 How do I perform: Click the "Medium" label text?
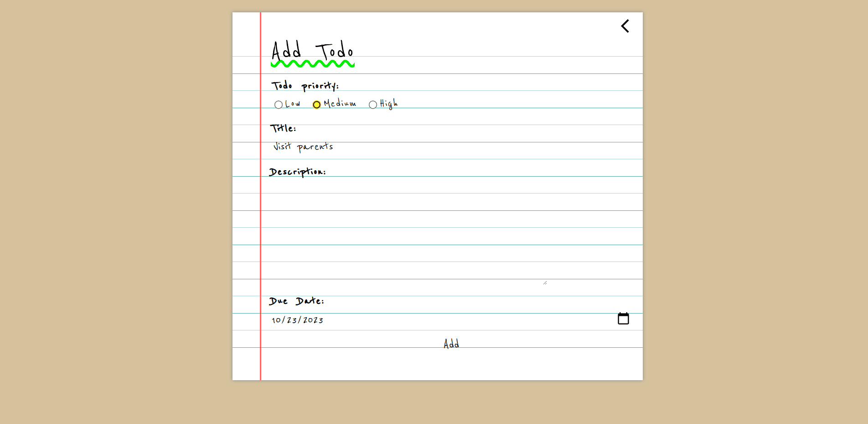pyautogui.click(x=340, y=104)
